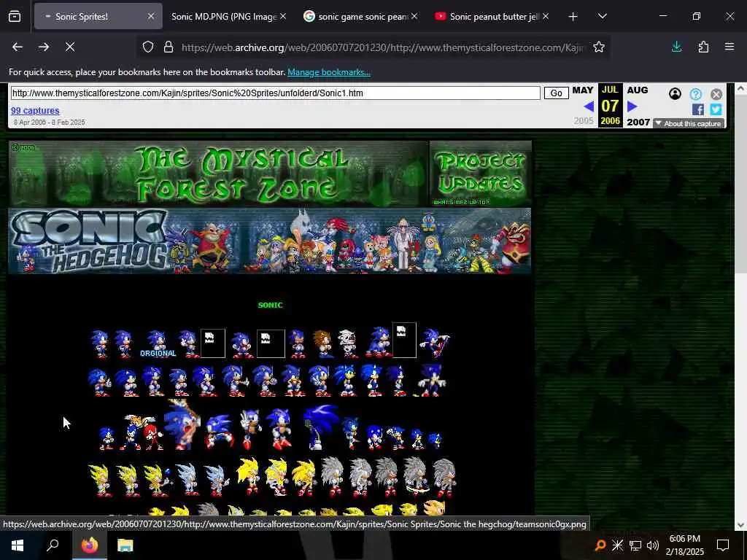Screen dimensions: 747x560
Task: Open Firefox downloads panel
Action: coord(676,47)
